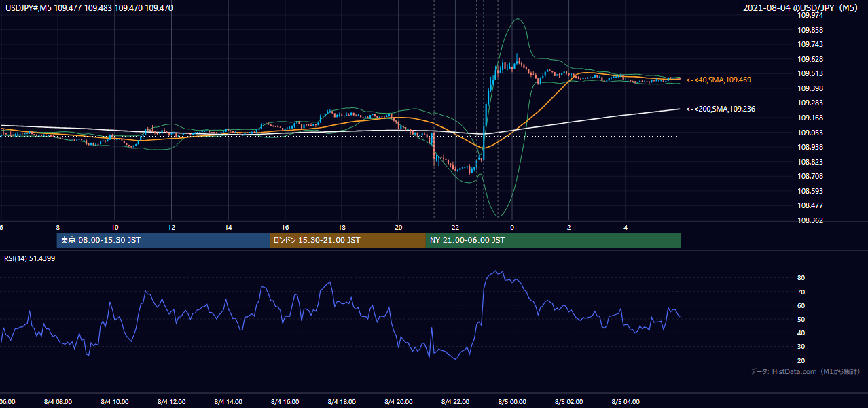Click the NY 21:00-06:00 JST session bar
868x408 pixels.
[x=554, y=240]
